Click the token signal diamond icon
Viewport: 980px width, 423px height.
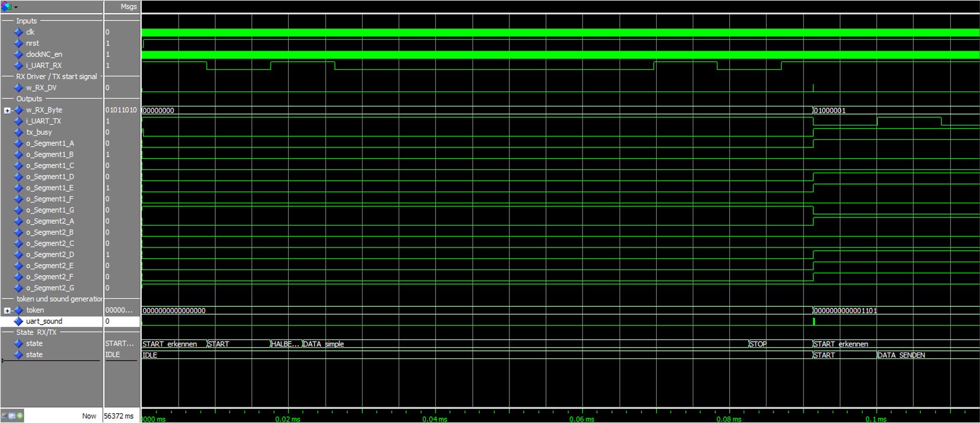19,310
